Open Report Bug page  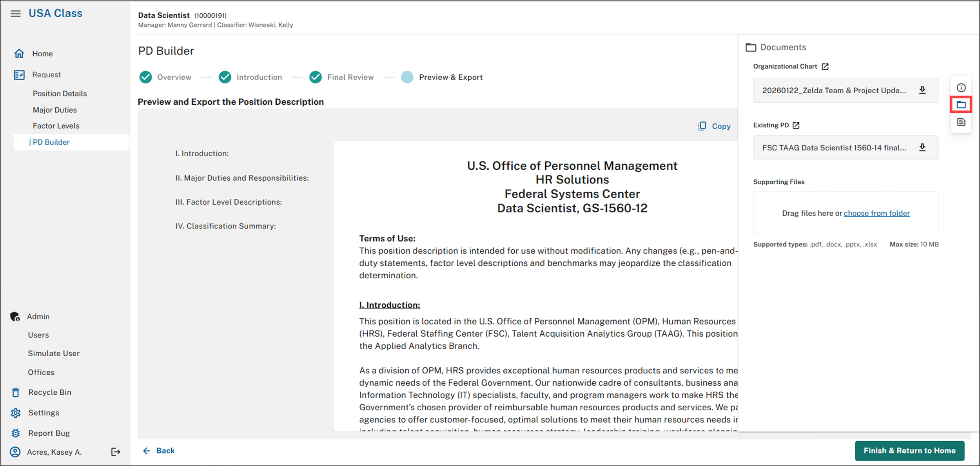pyautogui.click(x=49, y=433)
